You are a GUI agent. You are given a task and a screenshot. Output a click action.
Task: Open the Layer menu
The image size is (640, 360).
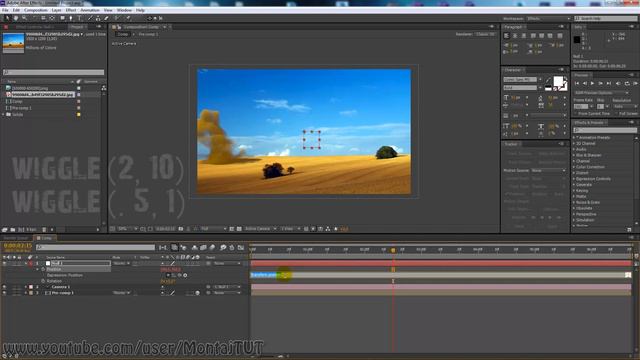coord(57,10)
